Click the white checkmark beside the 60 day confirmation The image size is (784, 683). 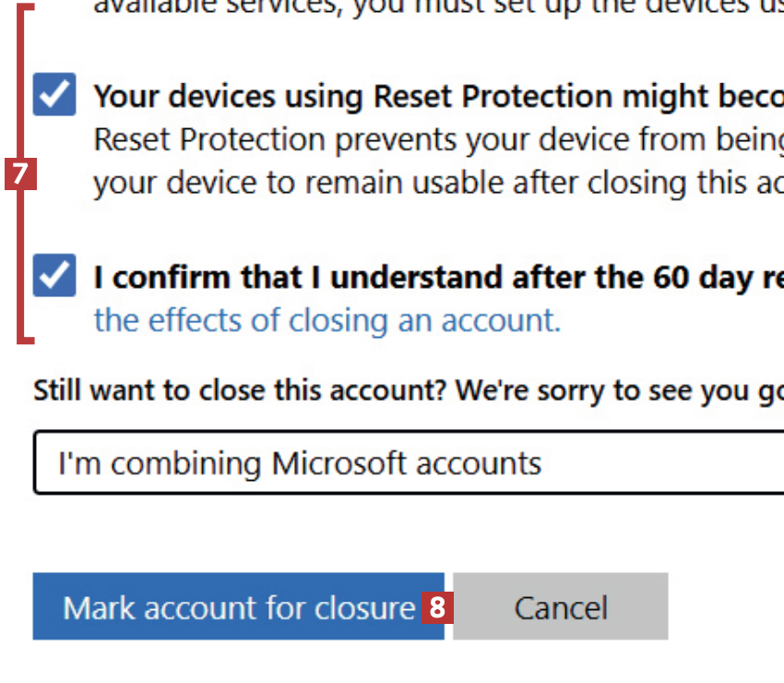tap(55, 274)
